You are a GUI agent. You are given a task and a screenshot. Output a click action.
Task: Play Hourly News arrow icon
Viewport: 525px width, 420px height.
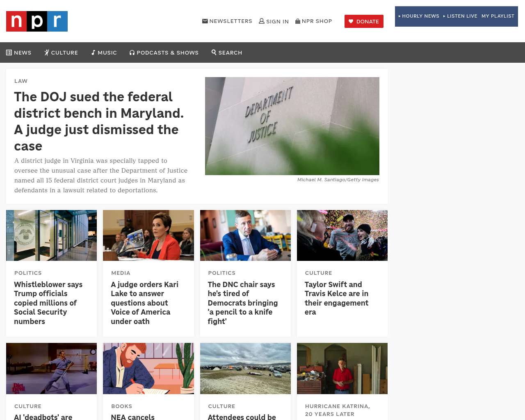pyautogui.click(x=399, y=16)
